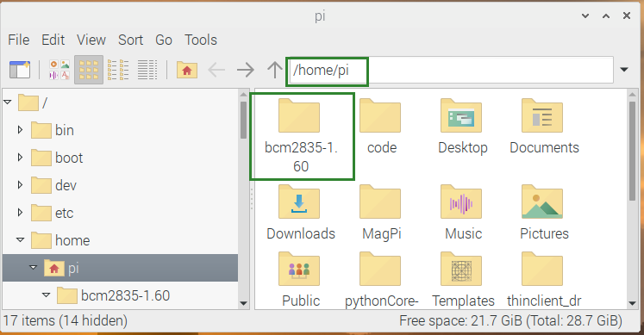Select the Desktop folder icon
644x335 pixels.
(461, 115)
